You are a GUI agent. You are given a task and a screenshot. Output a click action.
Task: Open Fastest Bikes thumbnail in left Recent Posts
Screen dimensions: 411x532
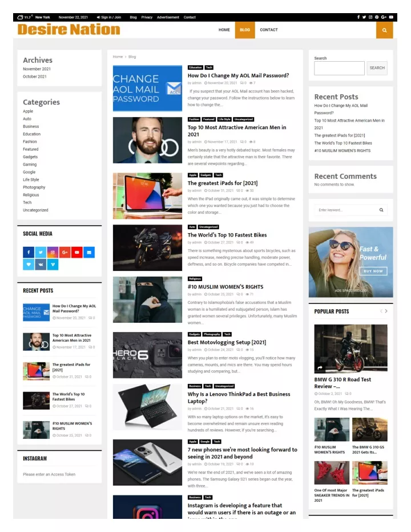tap(37, 401)
